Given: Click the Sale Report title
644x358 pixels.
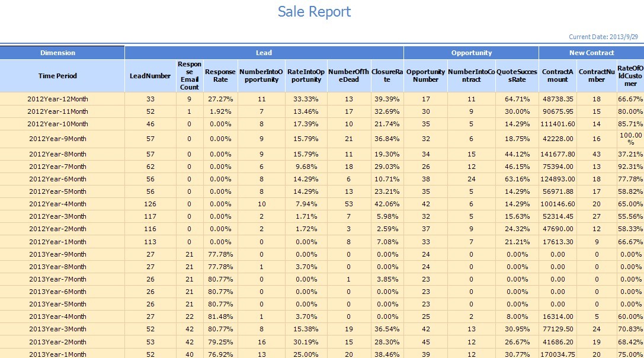Looking at the screenshot, I should click(x=314, y=12).
